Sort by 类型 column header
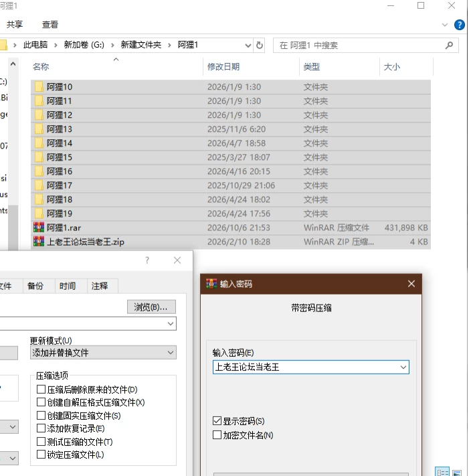469x476 pixels. 312,66
